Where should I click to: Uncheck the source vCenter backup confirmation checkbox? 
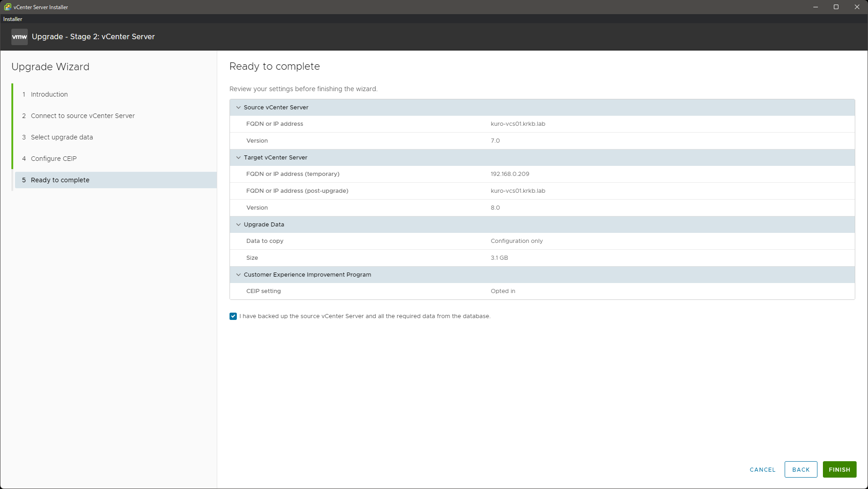[x=233, y=316]
